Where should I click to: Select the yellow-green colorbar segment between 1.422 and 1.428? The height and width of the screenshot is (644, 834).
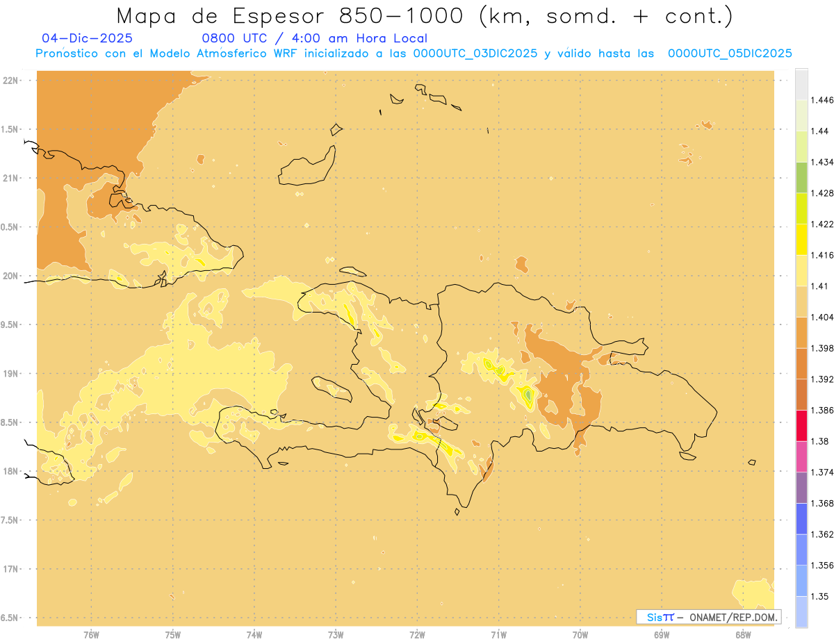pos(801,208)
